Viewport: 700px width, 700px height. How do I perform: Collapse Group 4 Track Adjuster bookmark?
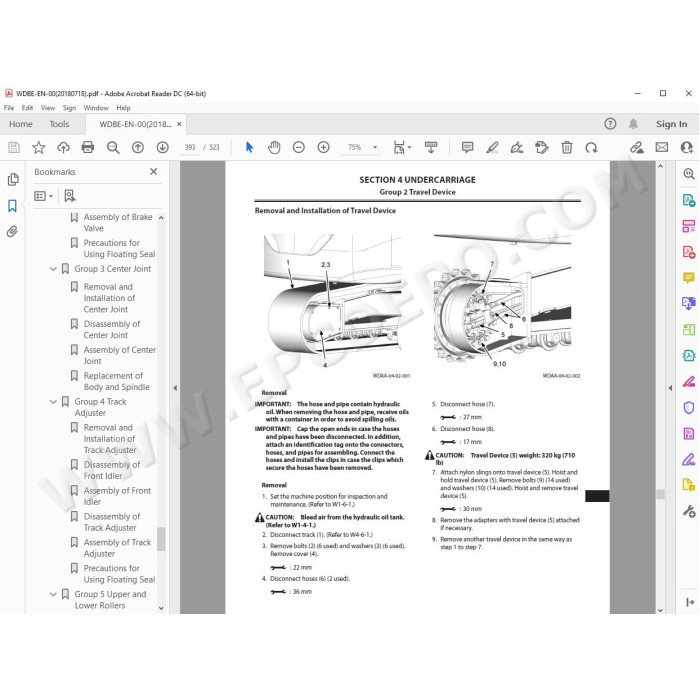pyautogui.click(x=53, y=402)
